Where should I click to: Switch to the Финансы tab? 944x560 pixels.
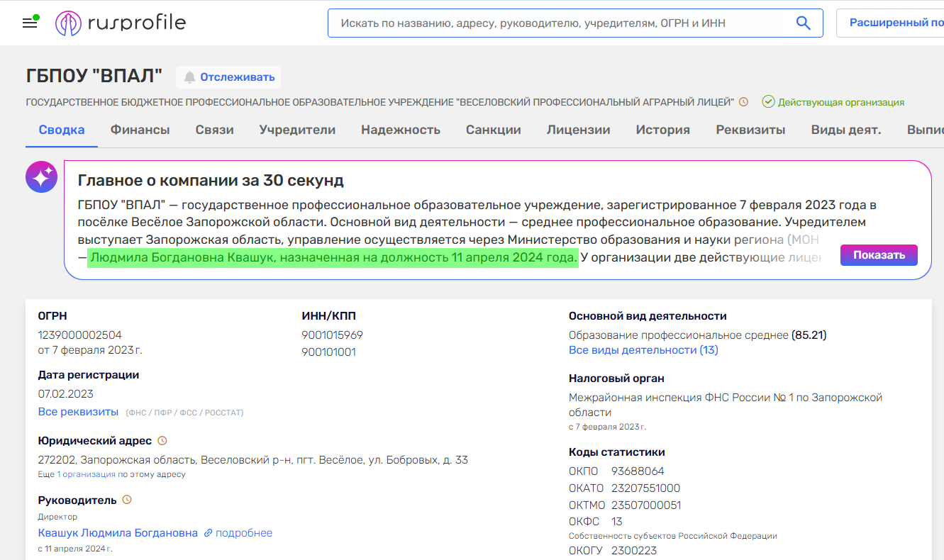point(140,130)
